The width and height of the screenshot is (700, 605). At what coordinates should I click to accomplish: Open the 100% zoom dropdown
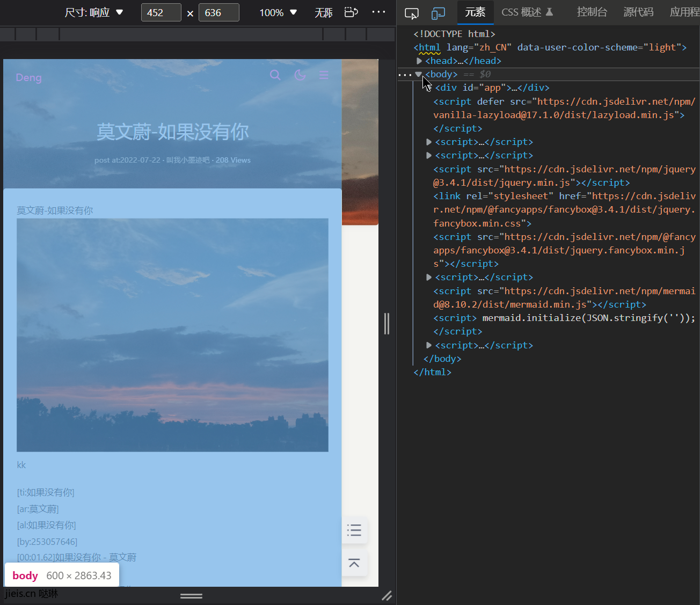pyautogui.click(x=278, y=12)
